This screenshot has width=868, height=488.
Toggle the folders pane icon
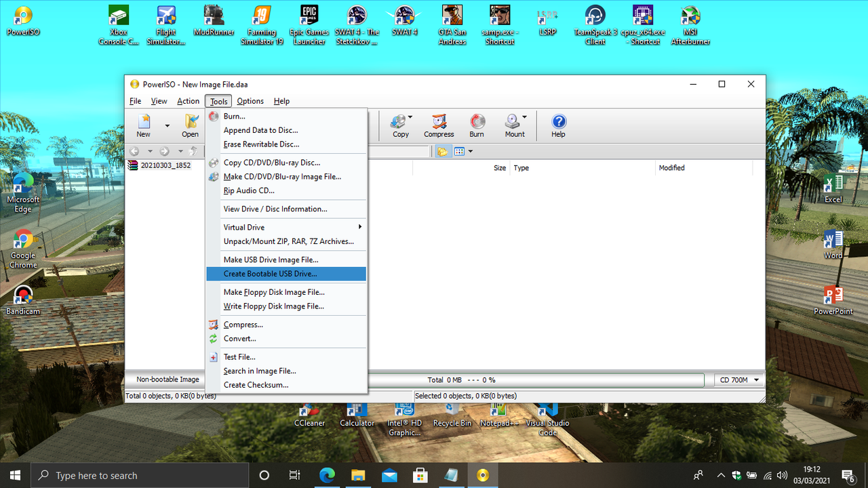(442, 152)
